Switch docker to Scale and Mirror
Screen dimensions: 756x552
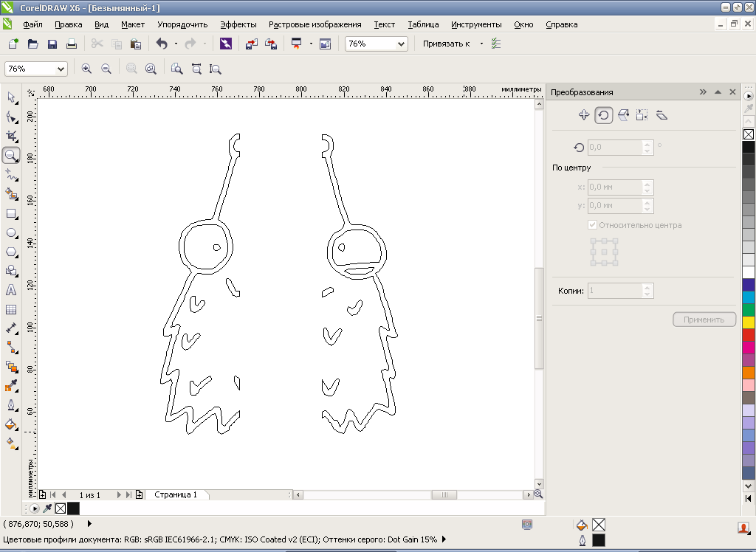(623, 114)
